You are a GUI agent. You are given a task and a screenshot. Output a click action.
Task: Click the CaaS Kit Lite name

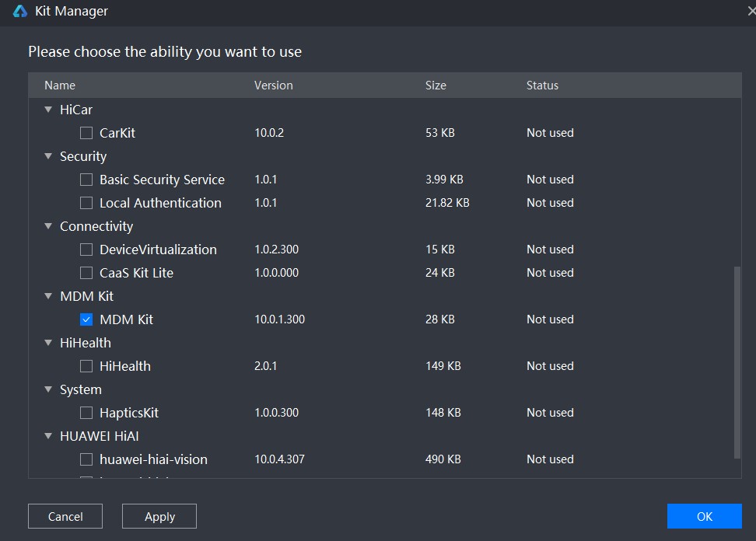pyautogui.click(x=136, y=273)
